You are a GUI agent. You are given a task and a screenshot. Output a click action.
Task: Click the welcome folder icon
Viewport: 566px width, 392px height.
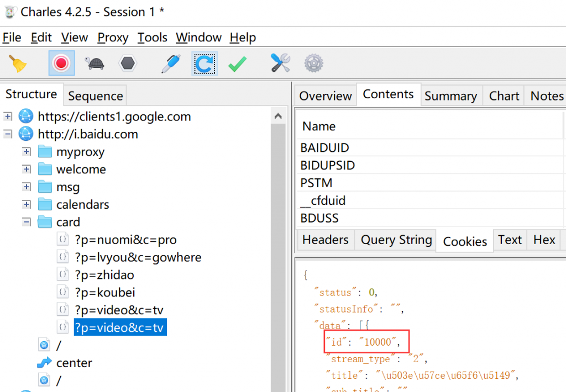coord(45,169)
